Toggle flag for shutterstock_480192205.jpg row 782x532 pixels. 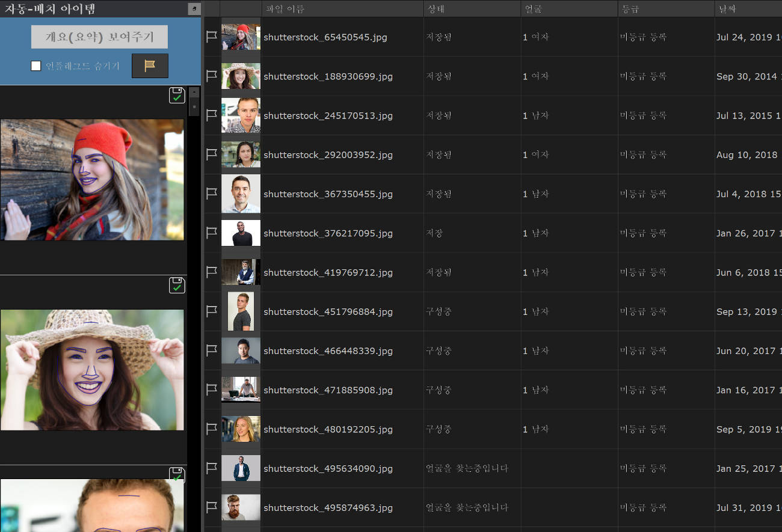(212, 429)
